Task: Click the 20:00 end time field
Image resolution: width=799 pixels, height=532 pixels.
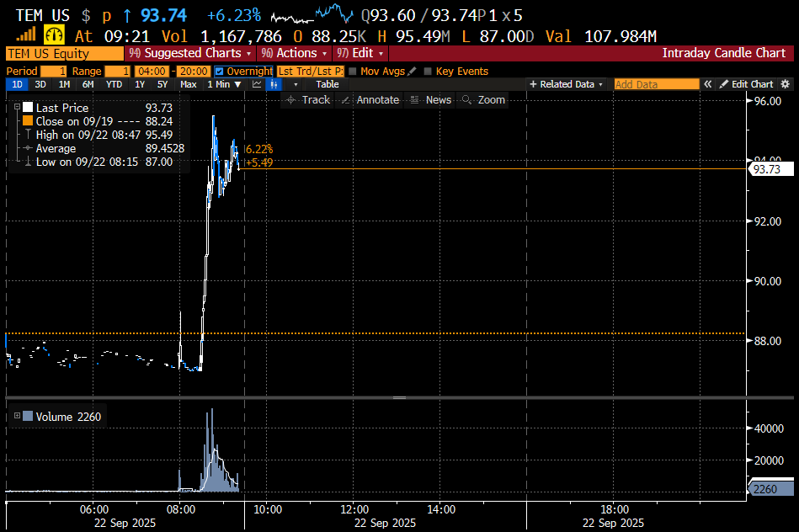Action: (194, 72)
